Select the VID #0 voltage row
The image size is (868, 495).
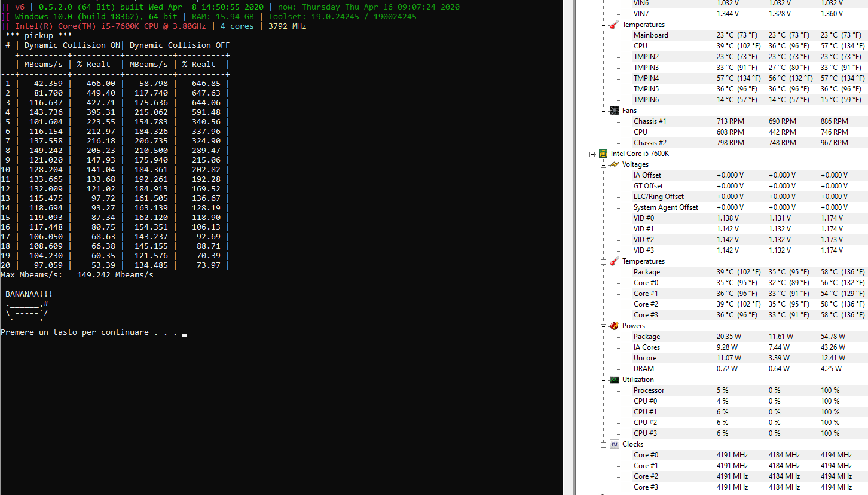coord(750,218)
